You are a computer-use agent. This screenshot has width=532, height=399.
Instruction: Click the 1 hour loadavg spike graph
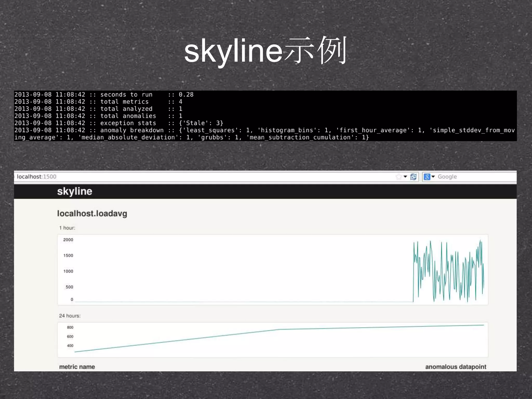(x=273, y=270)
